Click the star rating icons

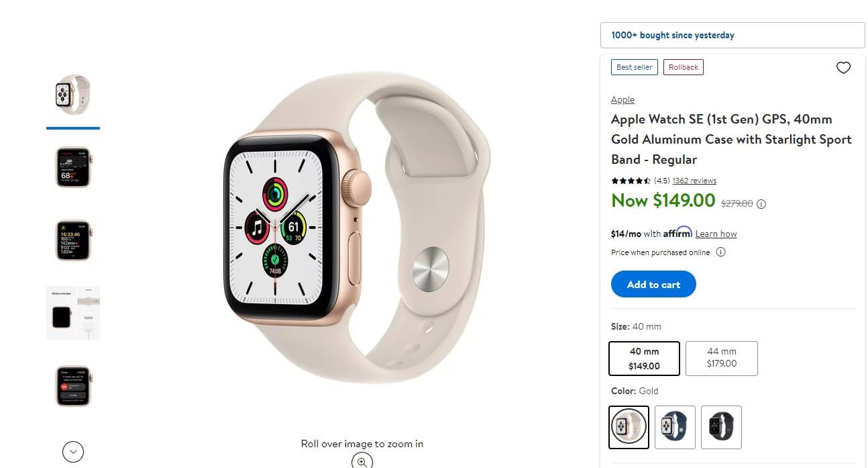(x=631, y=181)
